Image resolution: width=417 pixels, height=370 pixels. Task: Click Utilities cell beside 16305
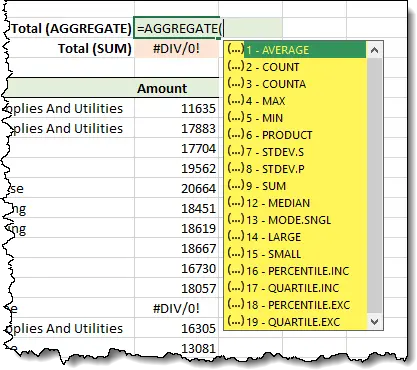(x=71, y=328)
